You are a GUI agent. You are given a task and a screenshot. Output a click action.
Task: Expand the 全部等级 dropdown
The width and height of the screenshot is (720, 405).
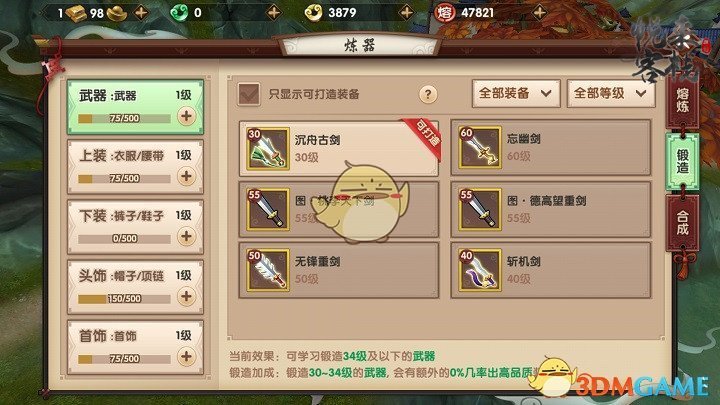coord(611,94)
